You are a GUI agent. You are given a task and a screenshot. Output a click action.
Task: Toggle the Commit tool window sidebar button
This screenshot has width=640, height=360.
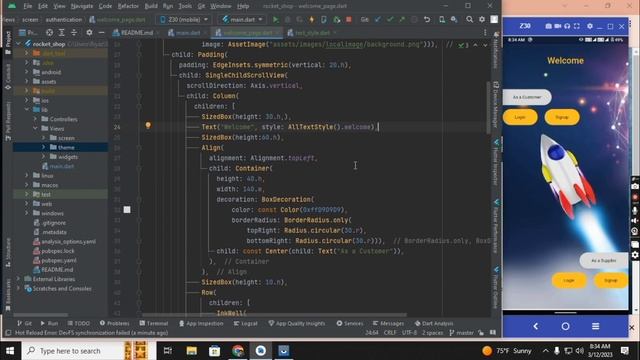(x=8, y=76)
